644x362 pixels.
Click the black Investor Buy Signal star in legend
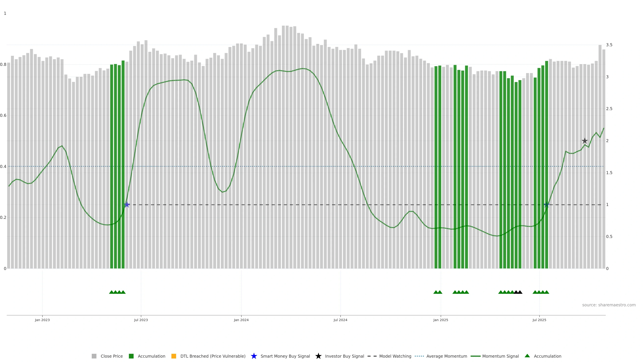pyautogui.click(x=318, y=356)
